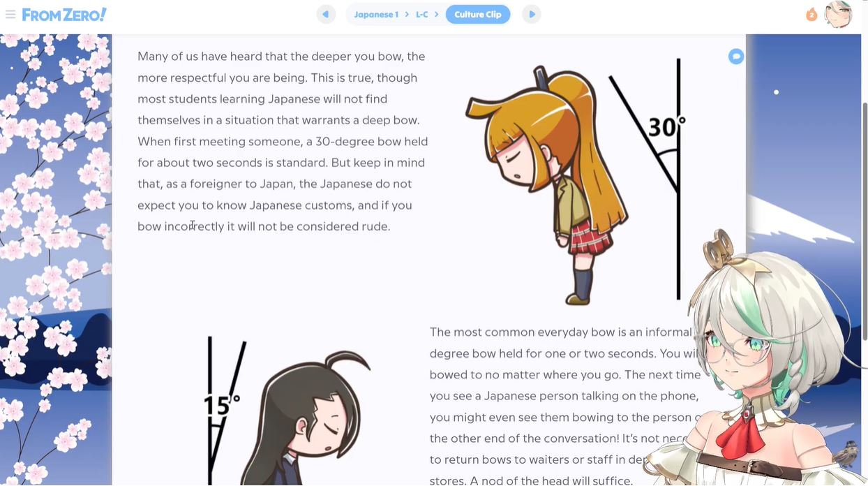Click the 30° angle label
The height and width of the screenshot is (486, 868).
pyautogui.click(x=666, y=126)
